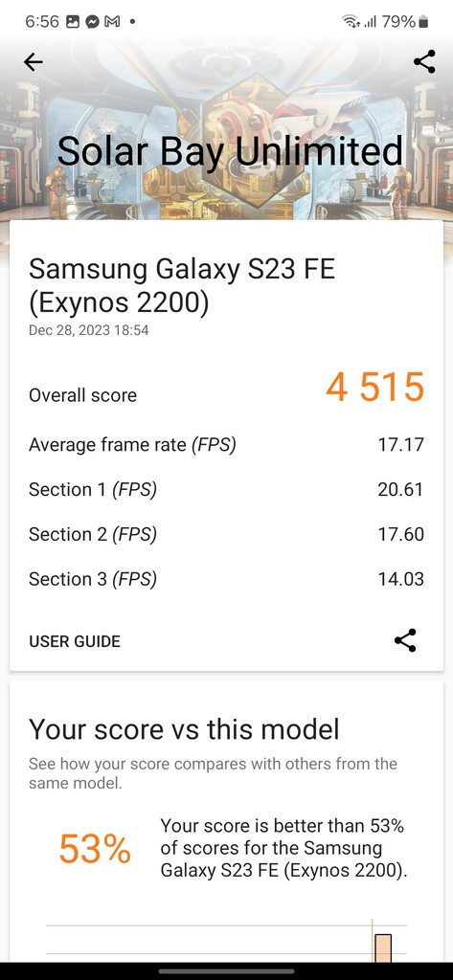This screenshot has width=453, height=980.
Task: Tap the battery indicator icon
Action: [x=423, y=23]
